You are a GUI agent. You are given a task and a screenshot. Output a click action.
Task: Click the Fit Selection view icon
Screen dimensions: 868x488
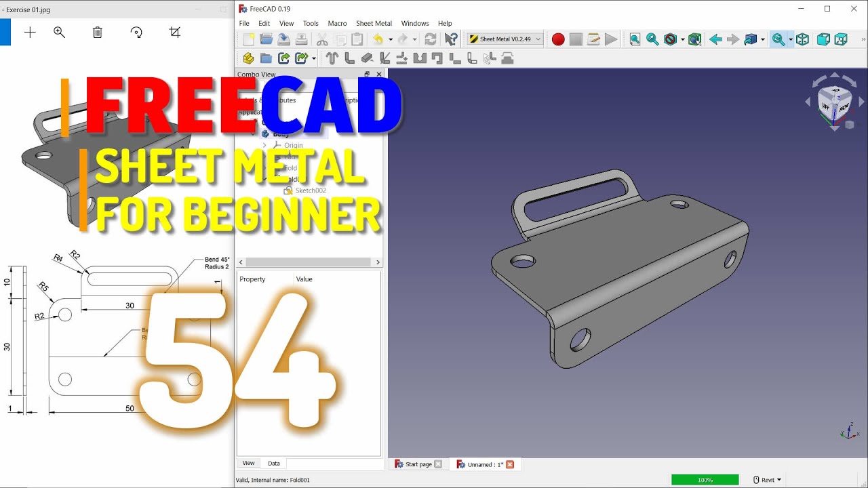point(652,39)
